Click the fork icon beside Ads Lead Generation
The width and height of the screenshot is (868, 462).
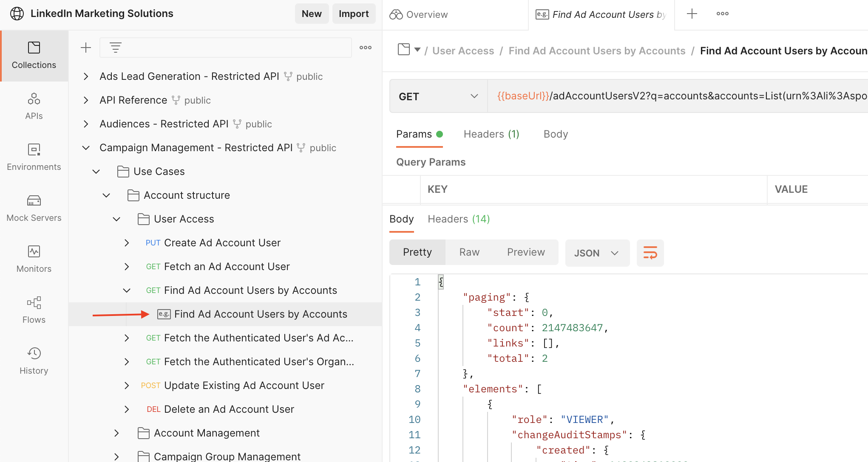tap(288, 76)
